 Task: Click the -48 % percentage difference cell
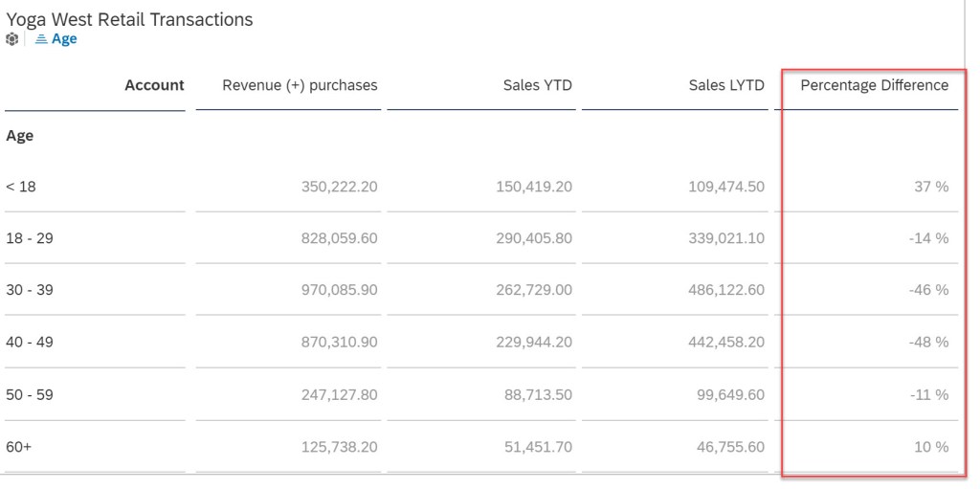928,342
